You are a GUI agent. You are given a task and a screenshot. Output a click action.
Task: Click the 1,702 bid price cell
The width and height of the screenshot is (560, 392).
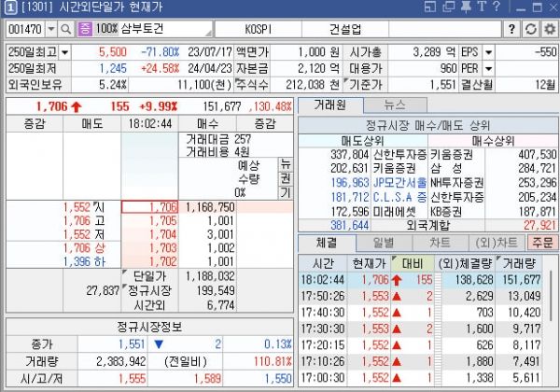[x=149, y=261]
